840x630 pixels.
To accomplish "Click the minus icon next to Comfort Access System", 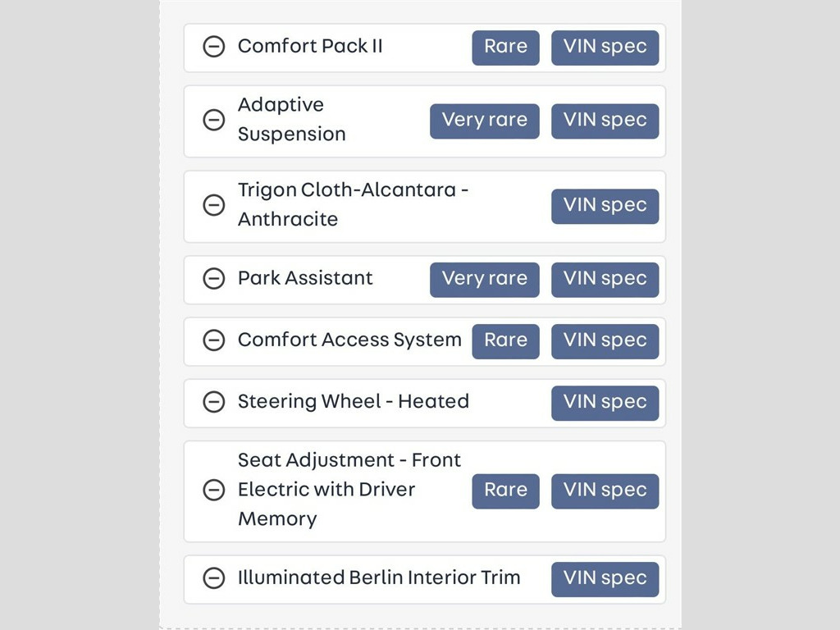I will pos(213,340).
